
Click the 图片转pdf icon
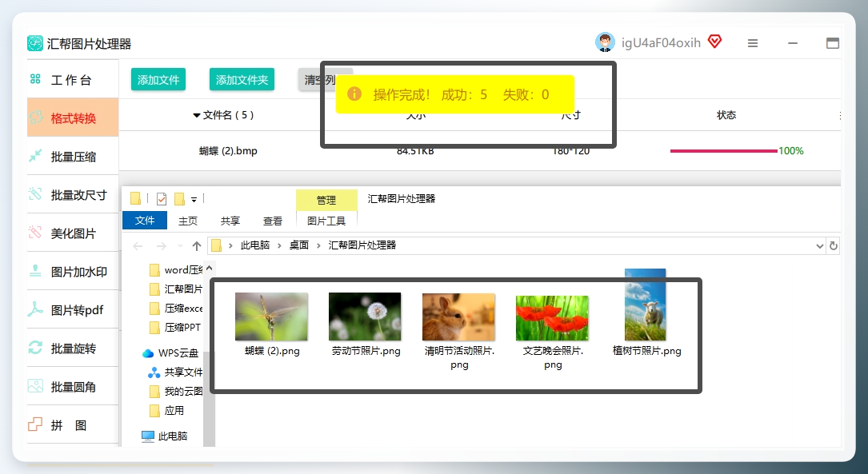pyautogui.click(x=35, y=309)
